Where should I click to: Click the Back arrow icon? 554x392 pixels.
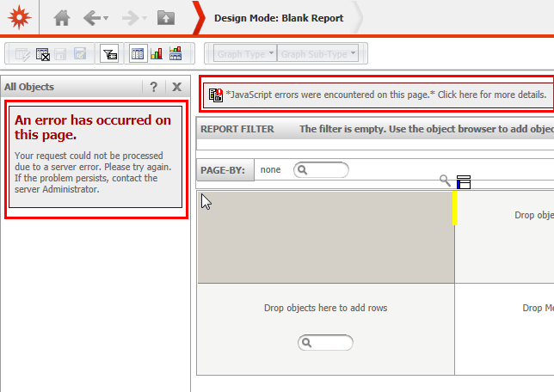tap(92, 18)
